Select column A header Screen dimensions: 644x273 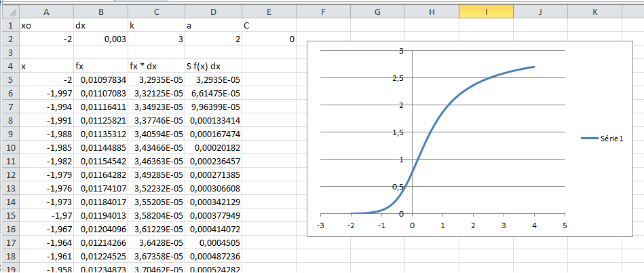click(x=46, y=12)
